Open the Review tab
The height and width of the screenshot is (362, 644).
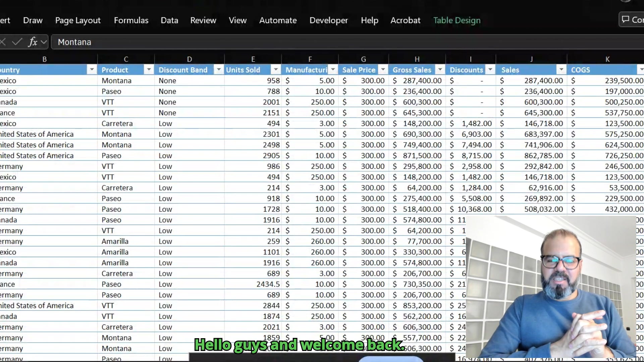click(203, 20)
